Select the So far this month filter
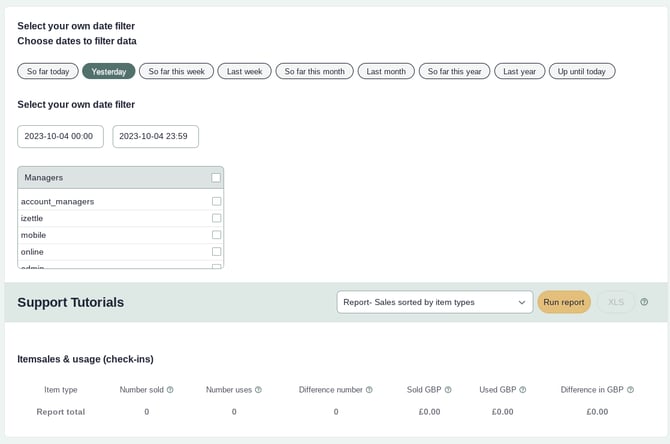The width and height of the screenshot is (670, 444). [314, 71]
